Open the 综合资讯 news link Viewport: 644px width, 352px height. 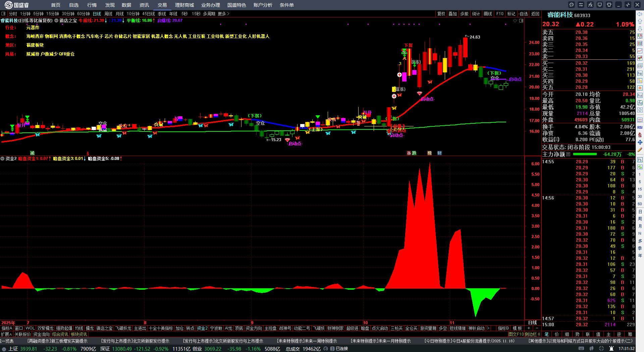(60, 334)
